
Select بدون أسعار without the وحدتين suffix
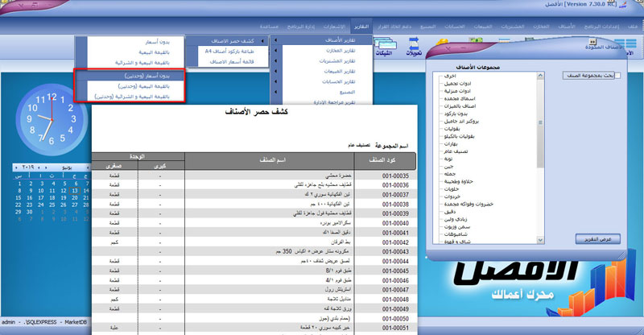point(158,42)
